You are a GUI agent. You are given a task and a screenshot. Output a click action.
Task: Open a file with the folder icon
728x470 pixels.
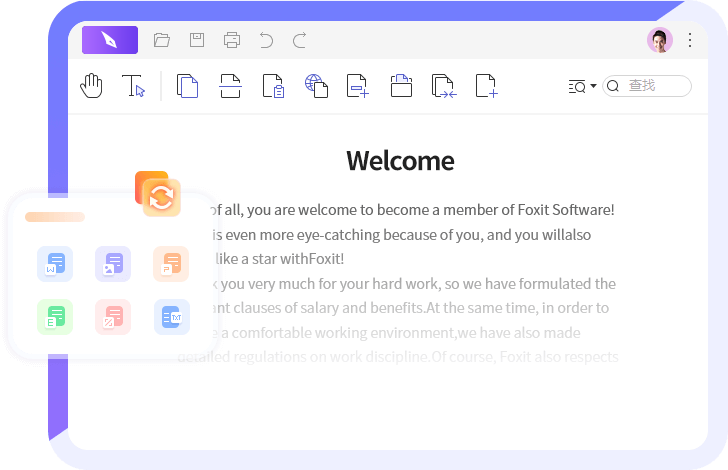(162, 40)
